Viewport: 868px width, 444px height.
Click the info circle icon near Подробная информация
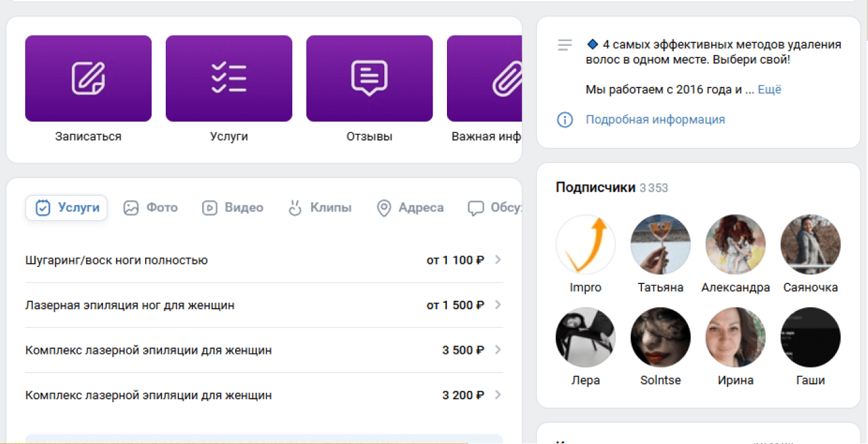565,120
